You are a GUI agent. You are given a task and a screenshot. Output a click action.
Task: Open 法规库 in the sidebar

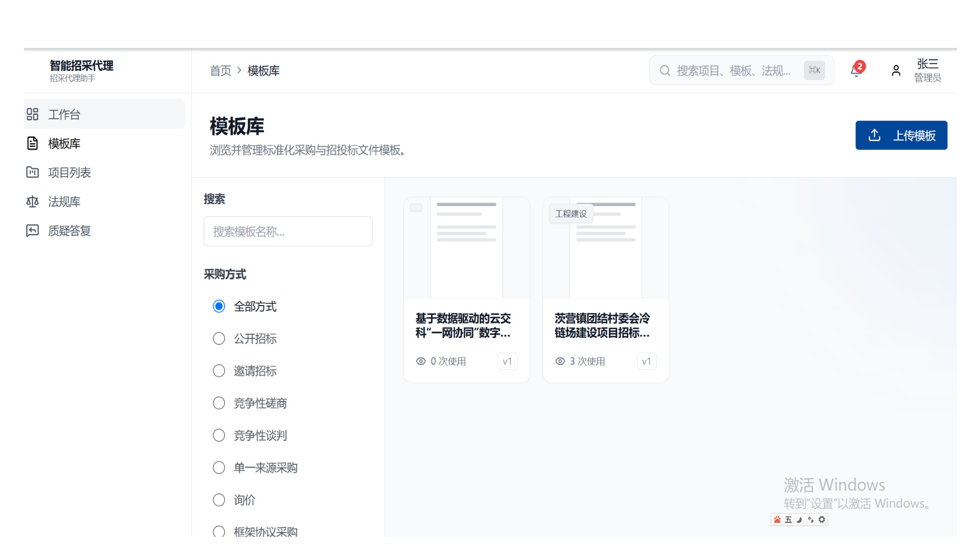105,202
